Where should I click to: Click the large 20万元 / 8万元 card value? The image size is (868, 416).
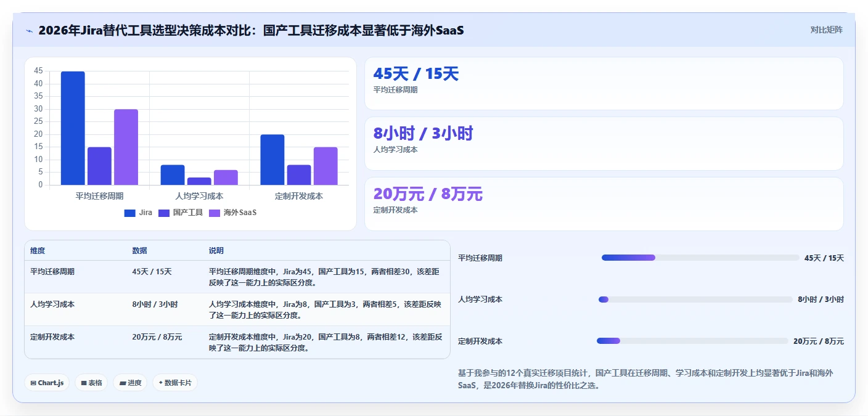tap(428, 194)
